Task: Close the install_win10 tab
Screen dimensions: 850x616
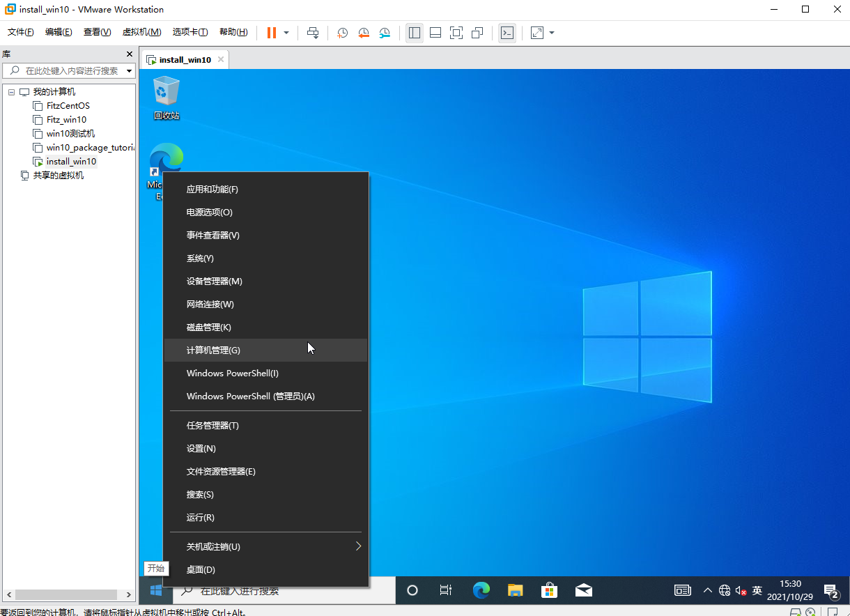Action: (221, 59)
